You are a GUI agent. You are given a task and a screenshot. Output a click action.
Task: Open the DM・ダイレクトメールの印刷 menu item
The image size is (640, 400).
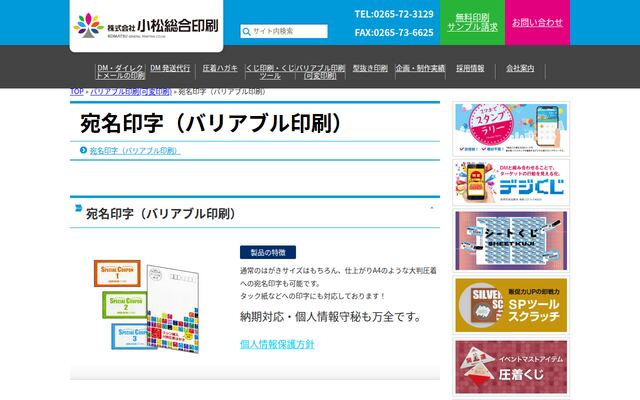[120, 72]
